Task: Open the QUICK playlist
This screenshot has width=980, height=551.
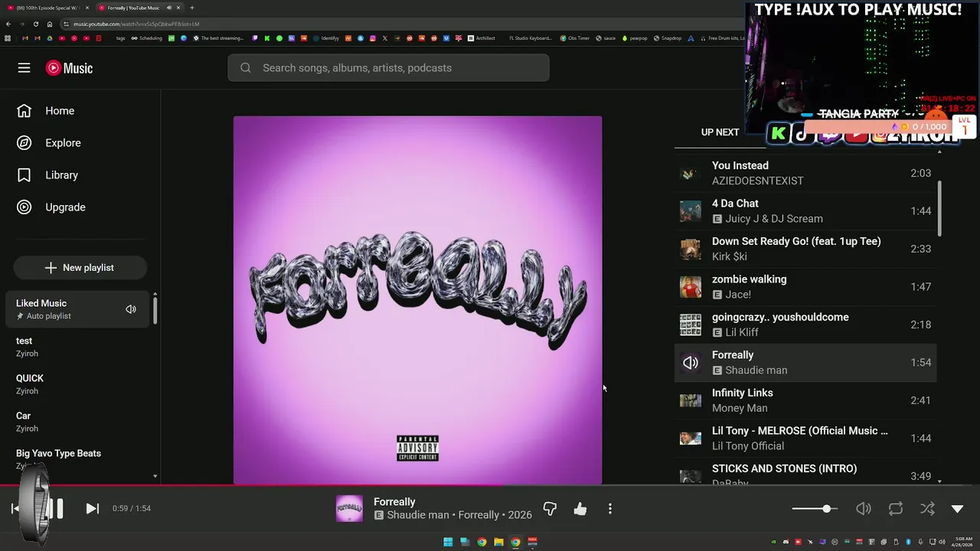Action: click(x=77, y=384)
